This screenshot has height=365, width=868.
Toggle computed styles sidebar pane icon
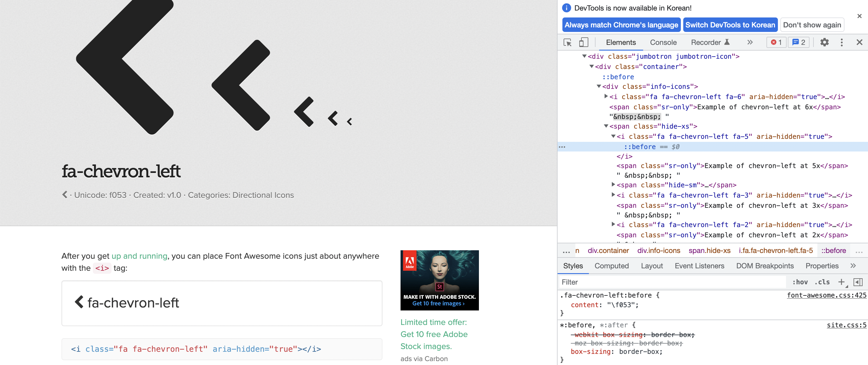coord(857,282)
